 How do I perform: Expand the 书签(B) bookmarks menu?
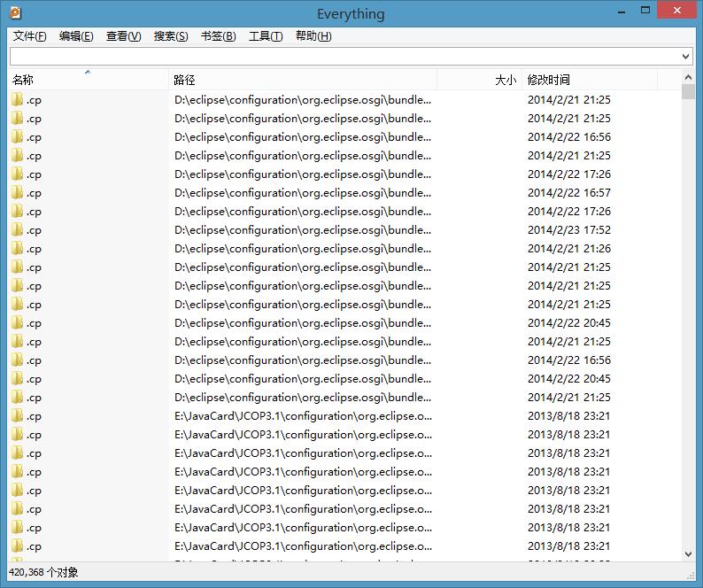click(x=218, y=36)
